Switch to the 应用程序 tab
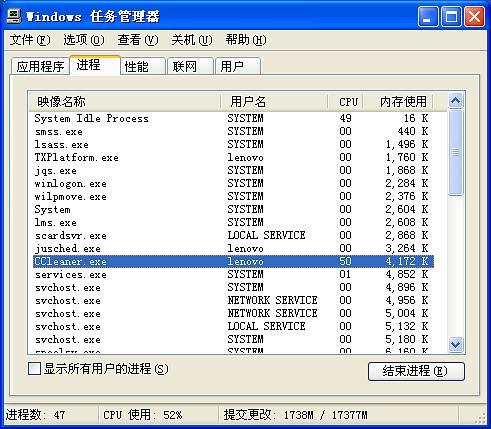Screen dimensions: 491x429 tap(40, 66)
